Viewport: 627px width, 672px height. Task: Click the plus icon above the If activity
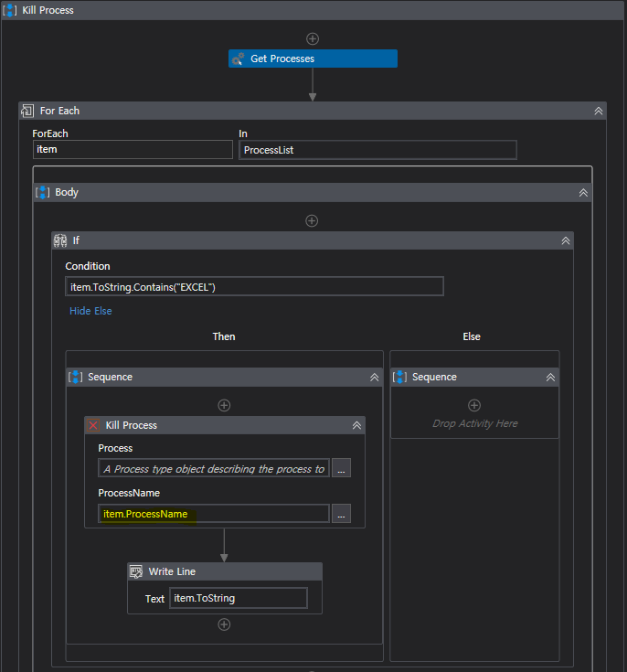[x=312, y=221]
